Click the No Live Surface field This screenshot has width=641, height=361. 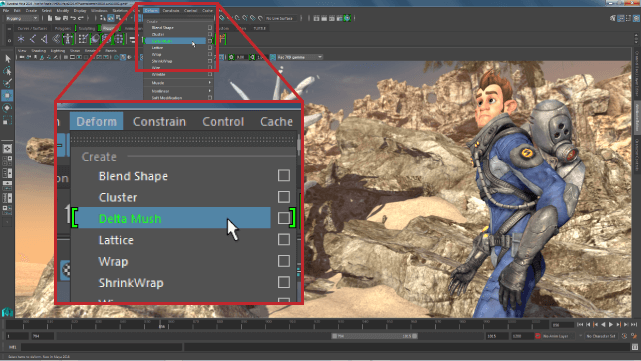click(282, 18)
